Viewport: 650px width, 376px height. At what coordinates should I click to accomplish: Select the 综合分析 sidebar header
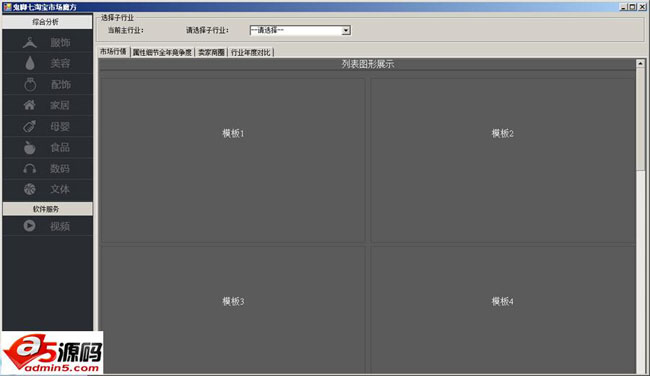point(47,22)
